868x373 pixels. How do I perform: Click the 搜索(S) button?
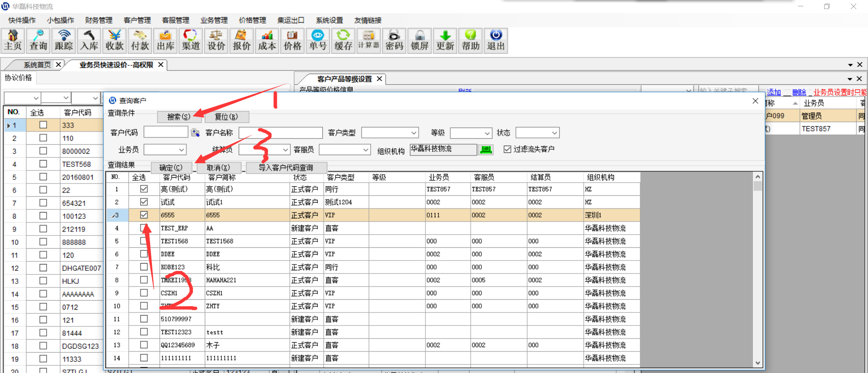point(179,117)
